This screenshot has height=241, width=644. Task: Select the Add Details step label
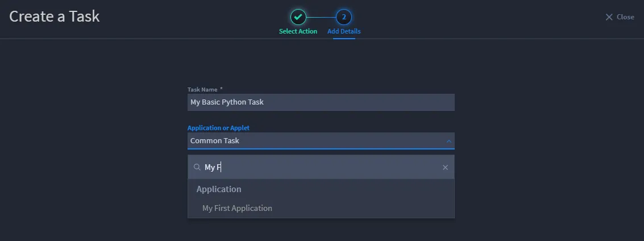pyautogui.click(x=344, y=31)
